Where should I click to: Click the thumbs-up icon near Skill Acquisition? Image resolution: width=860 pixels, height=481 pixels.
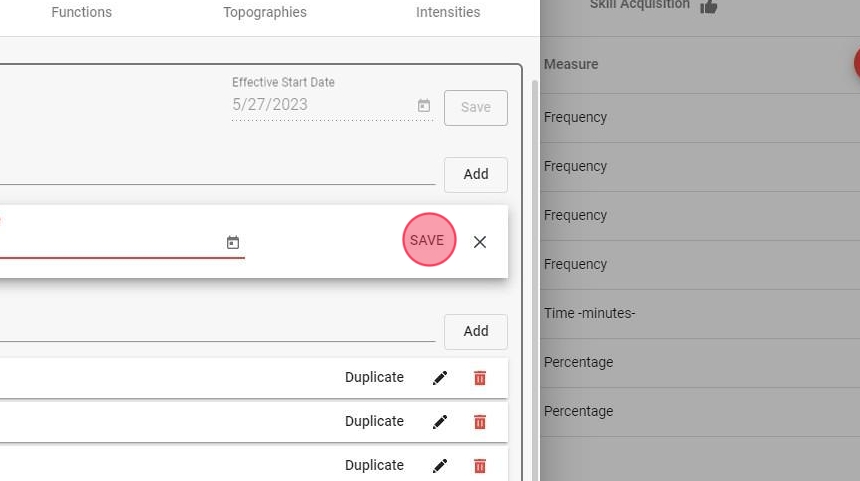(709, 7)
